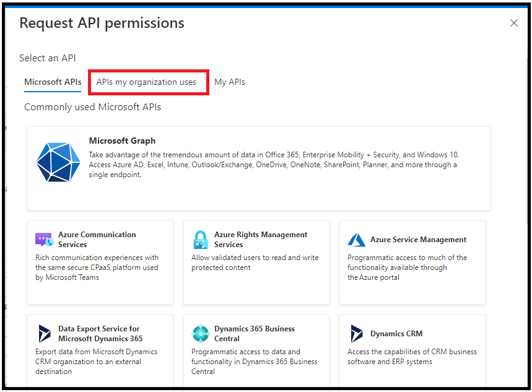This screenshot has width=532, height=392.
Task: Click the Azure Rights Management lock icon
Action: point(200,239)
